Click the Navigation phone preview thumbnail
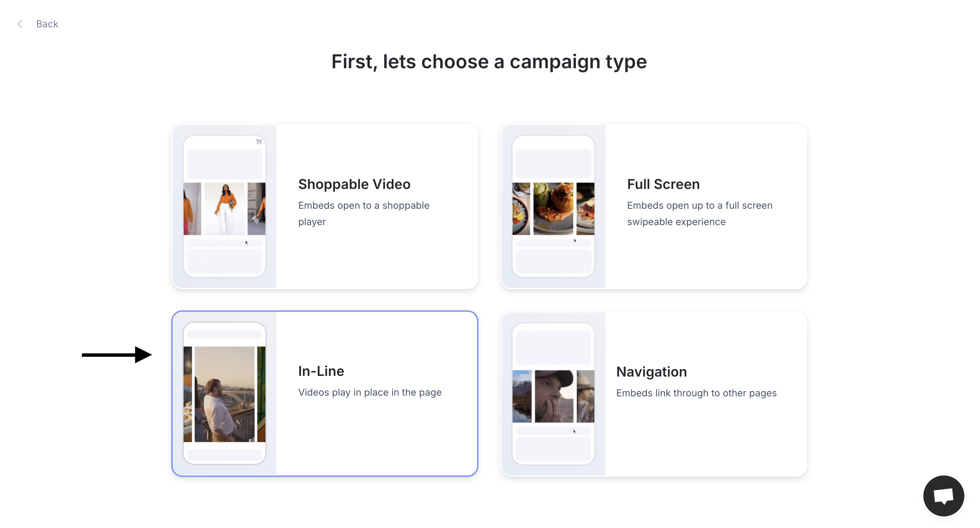980x528 pixels. pos(553,394)
